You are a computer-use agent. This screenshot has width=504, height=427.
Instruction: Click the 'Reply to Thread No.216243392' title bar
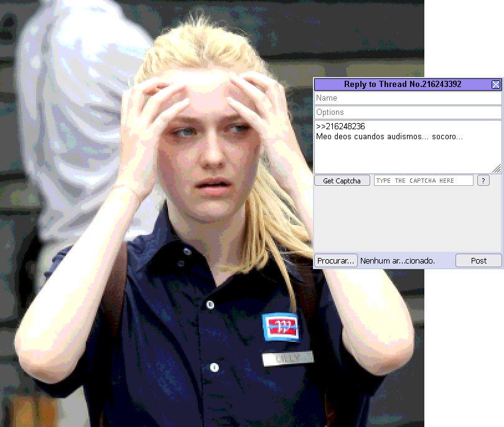[x=403, y=85]
